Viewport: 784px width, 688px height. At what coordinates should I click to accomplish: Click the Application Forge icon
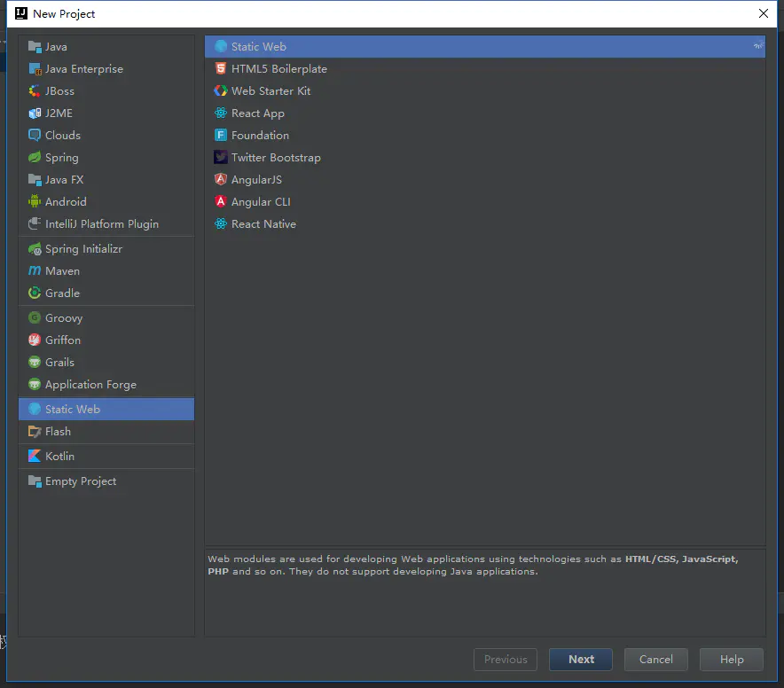(x=35, y=385)
